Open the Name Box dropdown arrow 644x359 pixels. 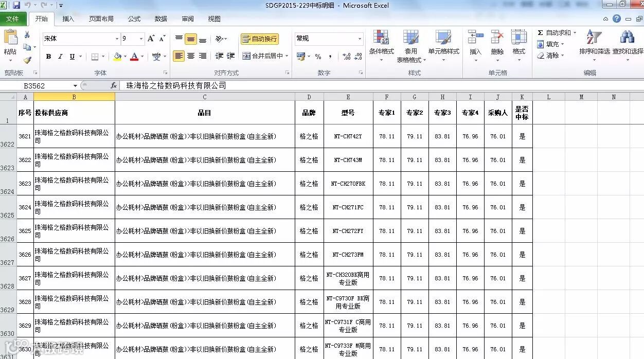point(76,86)
